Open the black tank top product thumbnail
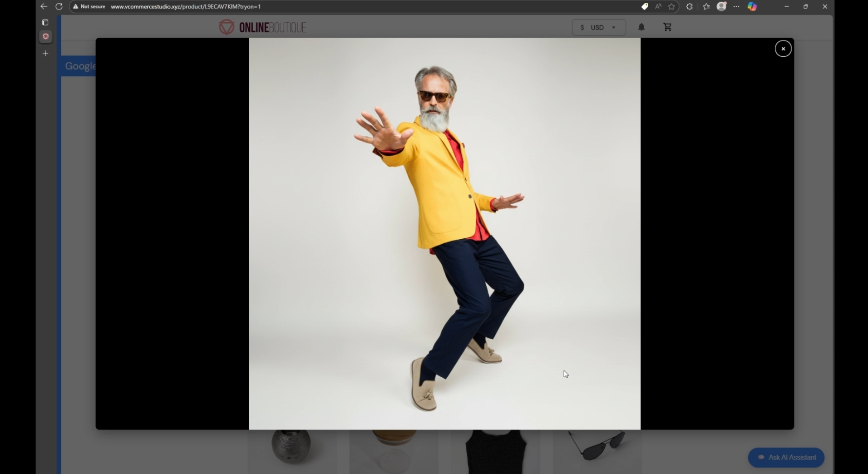Screen dimensions: 868x474 496,452
